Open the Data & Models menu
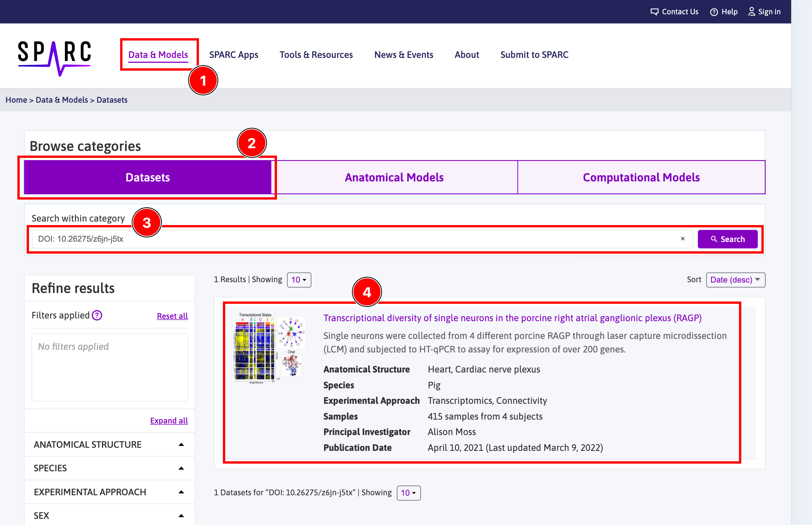Screen dimensions: 812x525 (x=158, y=55)
